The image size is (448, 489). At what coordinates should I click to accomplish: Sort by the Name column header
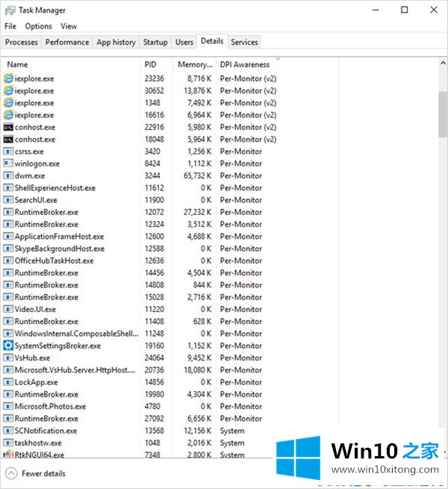point(71,64)
